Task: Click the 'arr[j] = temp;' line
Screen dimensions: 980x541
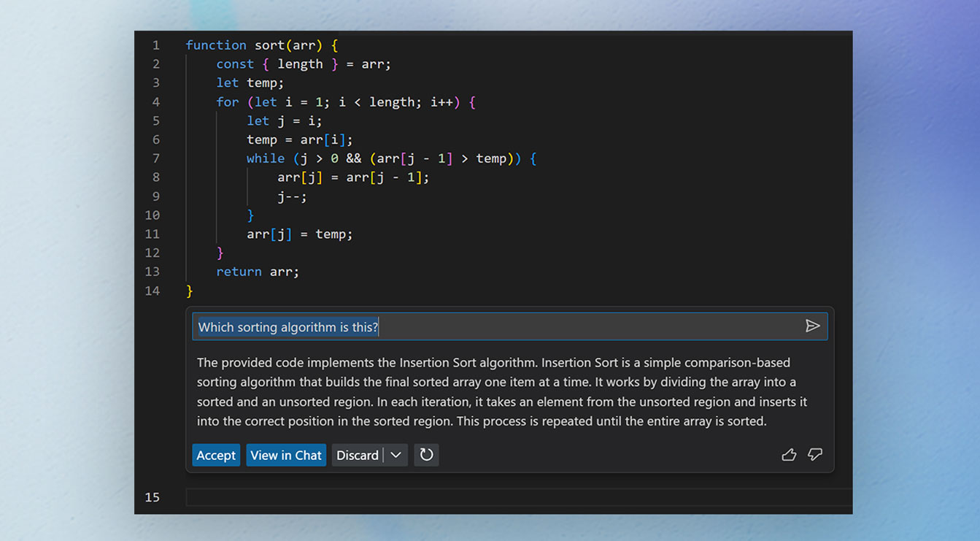Action: (300, 234)
